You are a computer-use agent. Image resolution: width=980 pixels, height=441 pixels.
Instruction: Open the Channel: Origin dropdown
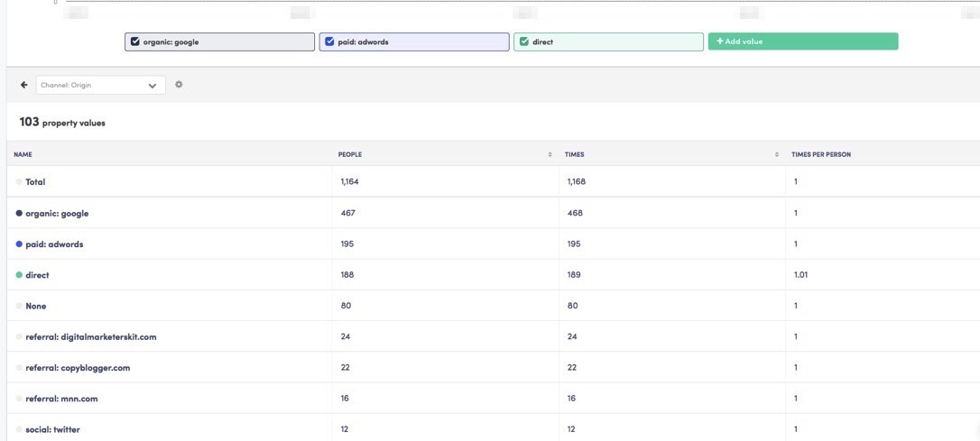[x=101, y=85]
